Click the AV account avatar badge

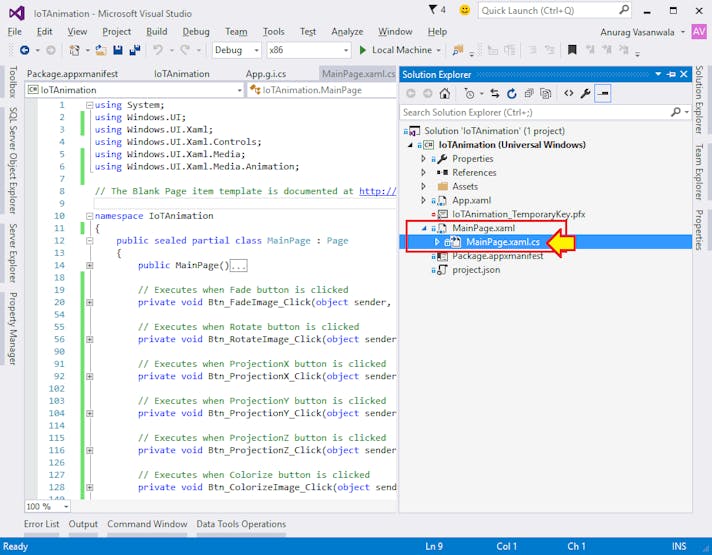[x=699, y=32]
